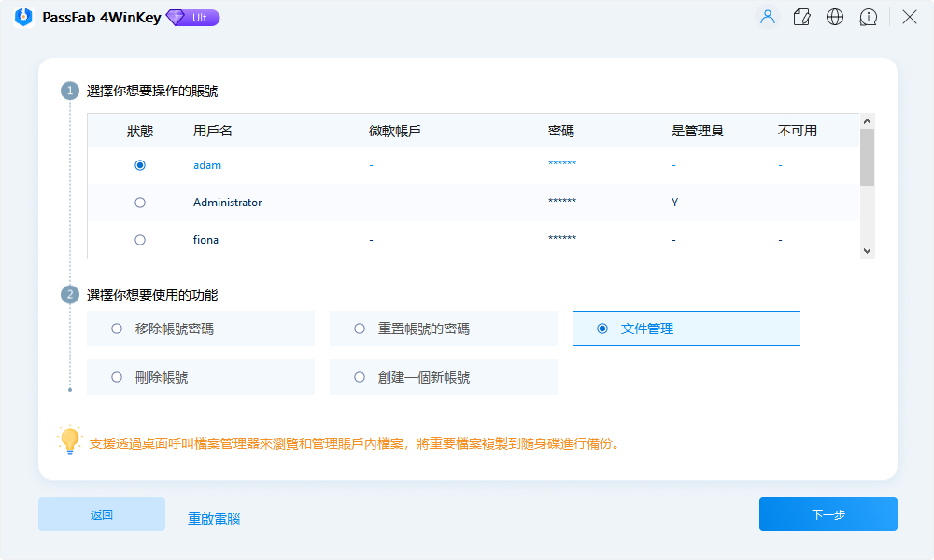934x560 pixels.
Task: Click the 下一步 button
Action: (x=828, y=514)
